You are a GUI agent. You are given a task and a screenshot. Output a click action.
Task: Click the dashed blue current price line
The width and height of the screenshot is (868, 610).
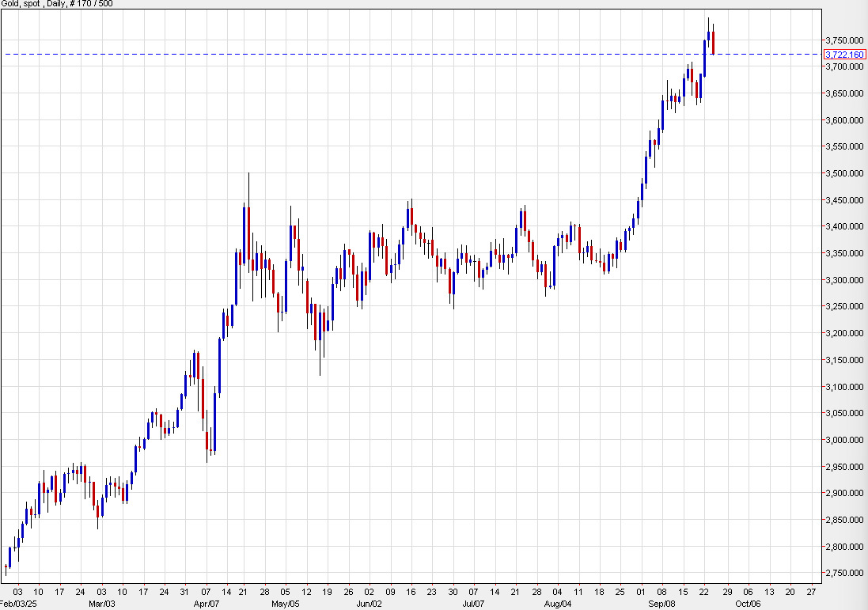click(x=396, y=53)
